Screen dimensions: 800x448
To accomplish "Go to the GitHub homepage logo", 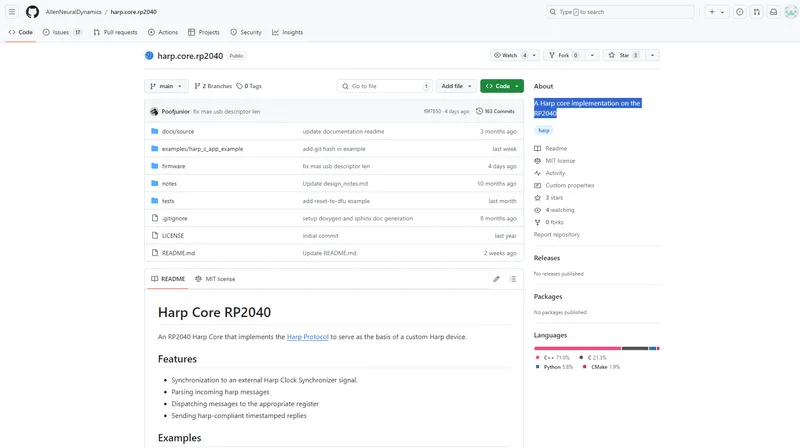I will (32, 12).
